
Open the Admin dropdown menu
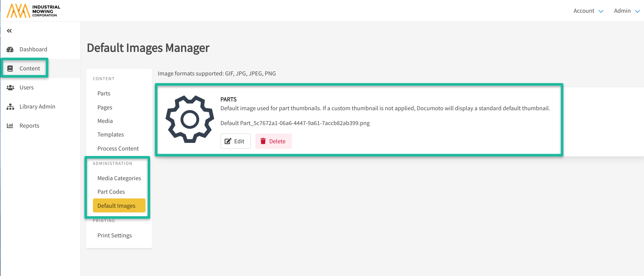point(626,11)
